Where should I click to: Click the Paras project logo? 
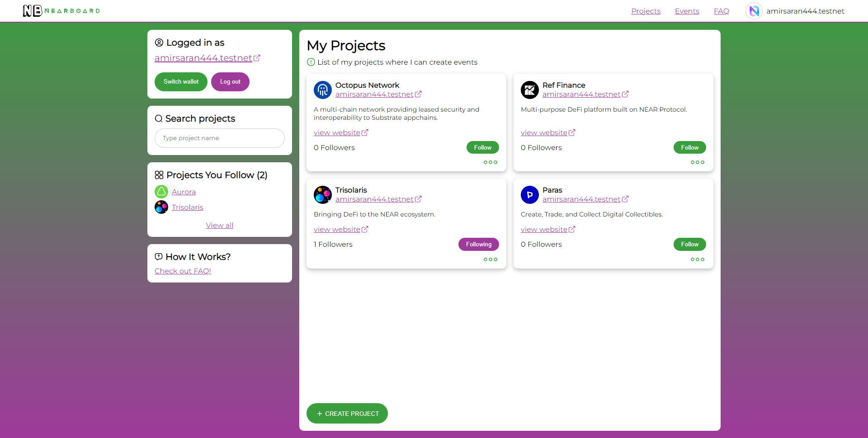pos(530,195)
